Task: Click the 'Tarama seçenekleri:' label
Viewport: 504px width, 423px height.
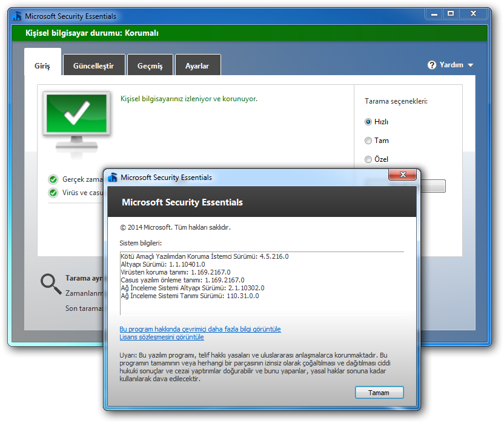Action: 396,101
